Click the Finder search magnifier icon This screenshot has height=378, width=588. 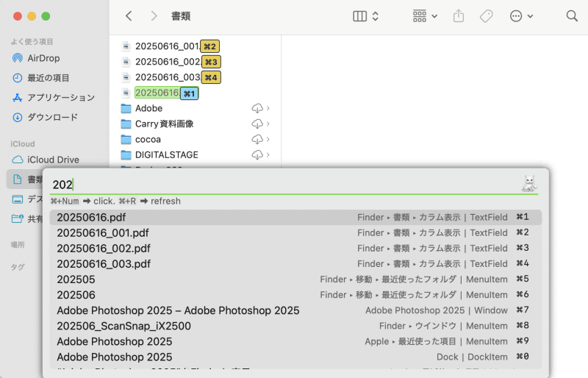coord(572,15)
